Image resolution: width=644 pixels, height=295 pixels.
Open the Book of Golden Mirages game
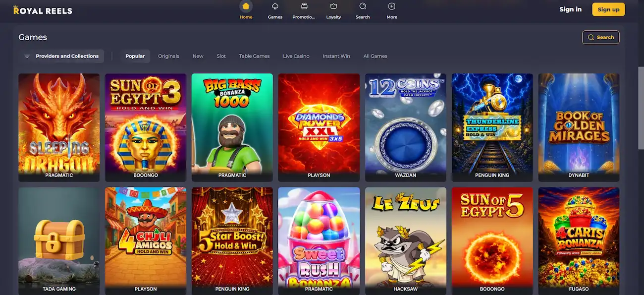pyautogui.click(x=579, y=127)
